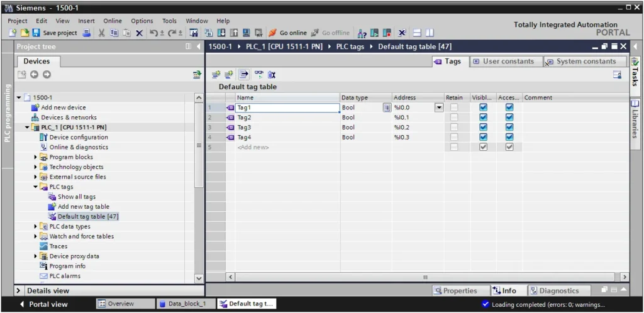Open the Diagnostics tab

559,291
